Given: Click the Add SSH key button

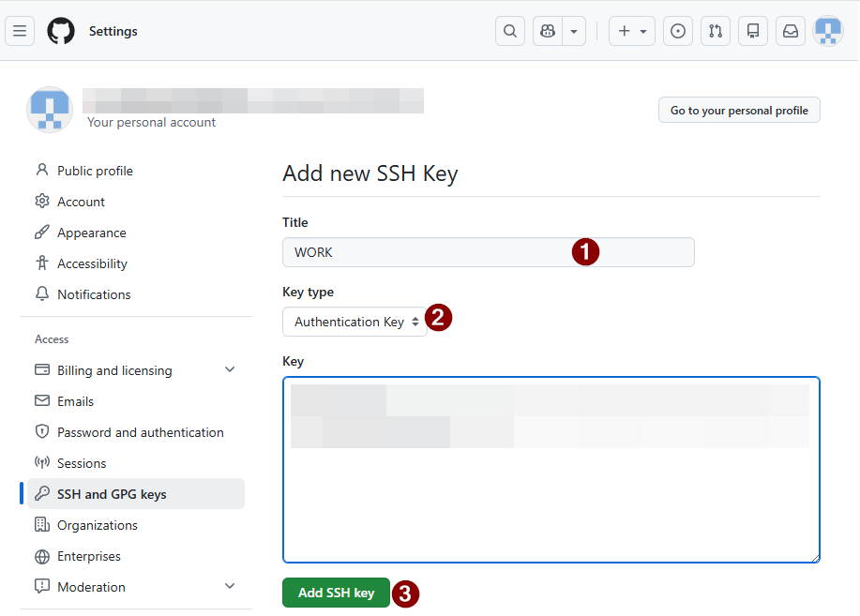Looking at the screenshot, I should click(336, 593).
